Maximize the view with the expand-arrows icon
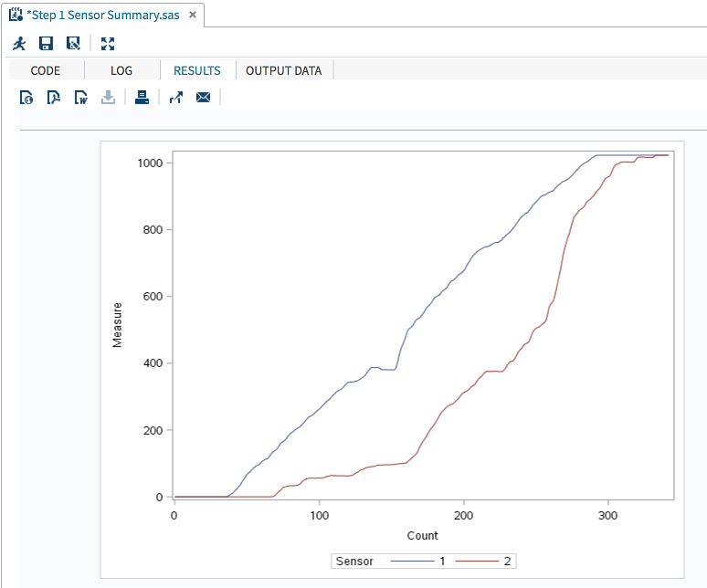 pyautogui.click(x=108, y=44)
